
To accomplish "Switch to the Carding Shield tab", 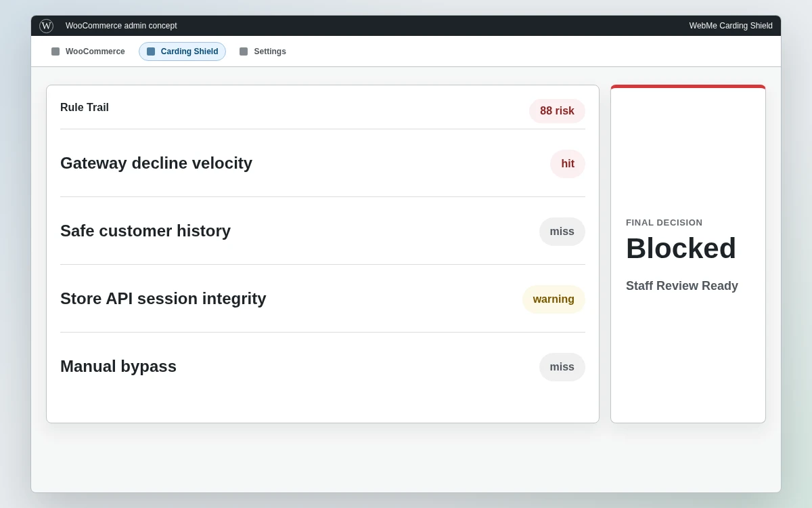I will point(182,51).
